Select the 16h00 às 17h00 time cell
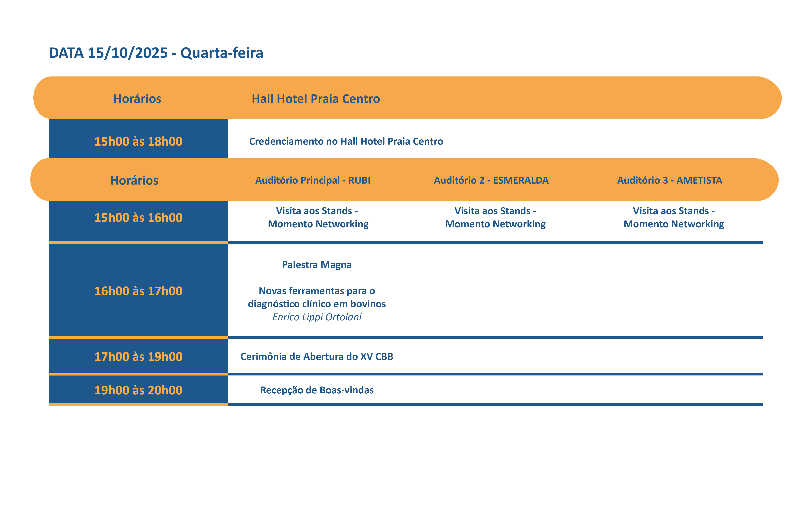The image size is (812, 511). coord(138,291)
